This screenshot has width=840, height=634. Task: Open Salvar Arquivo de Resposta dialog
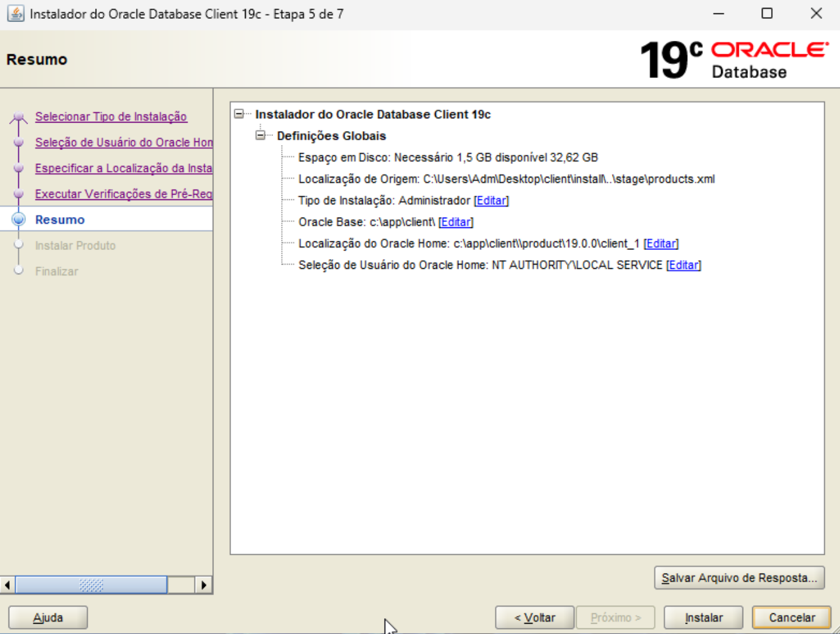(739, 577)
